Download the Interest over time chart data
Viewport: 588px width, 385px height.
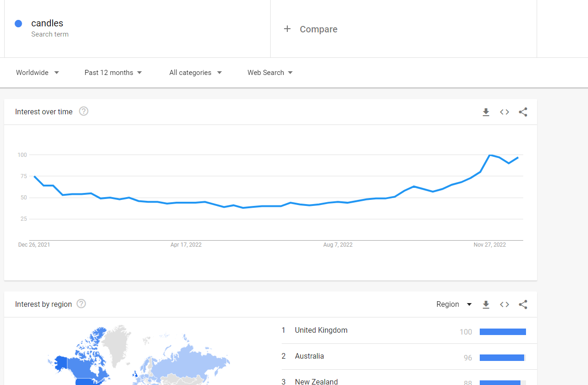click(486, 112)
